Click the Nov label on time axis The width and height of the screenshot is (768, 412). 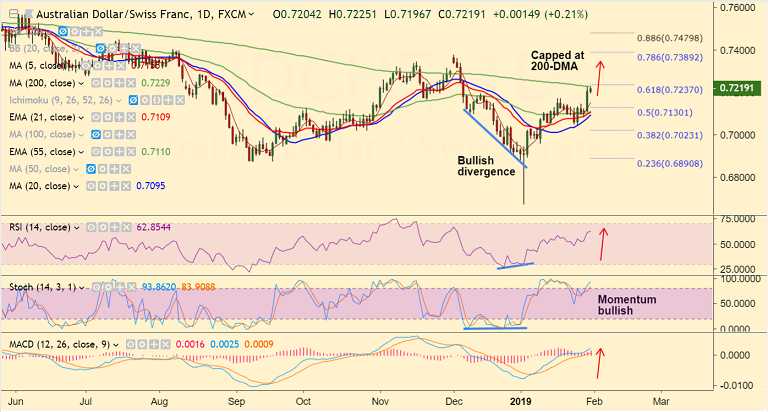click(380, 401)
